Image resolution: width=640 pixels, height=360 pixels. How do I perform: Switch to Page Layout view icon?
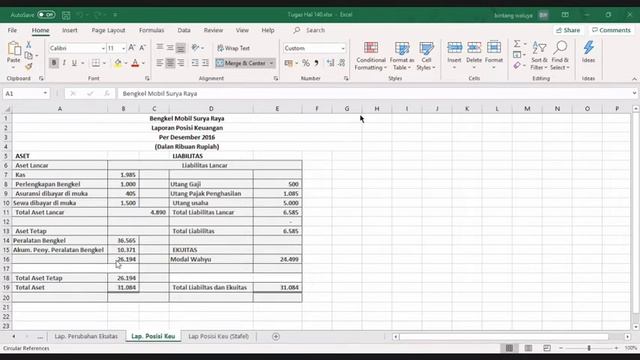pos(528,348)
